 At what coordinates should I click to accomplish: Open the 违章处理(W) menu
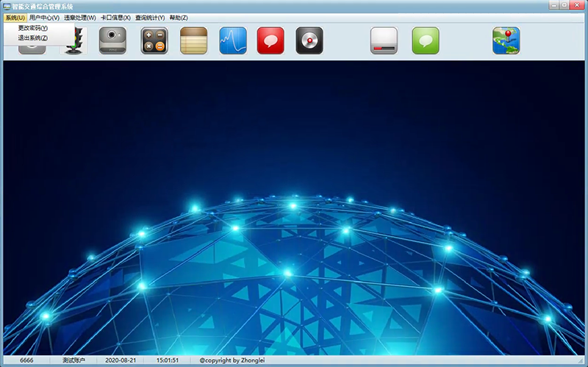[x=79, y=18]
